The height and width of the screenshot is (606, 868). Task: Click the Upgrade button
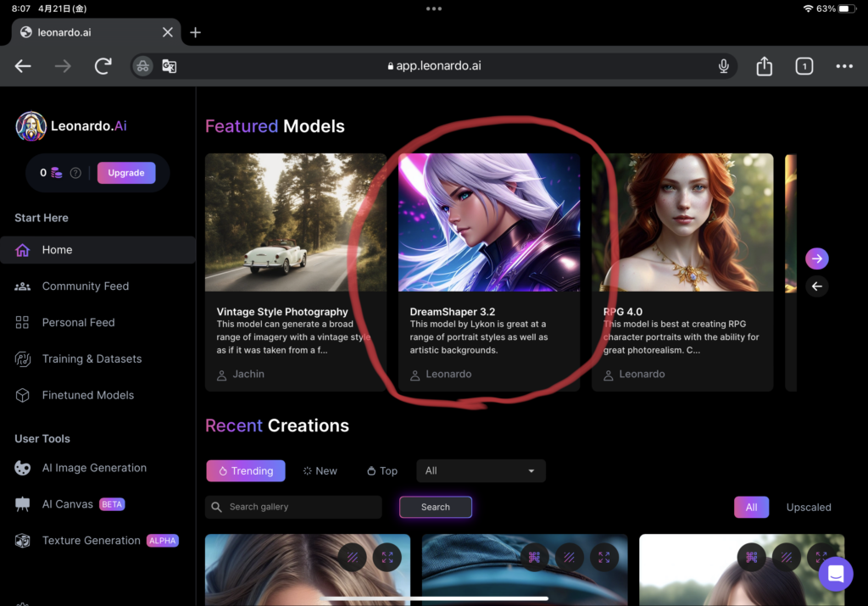[126, 173]
